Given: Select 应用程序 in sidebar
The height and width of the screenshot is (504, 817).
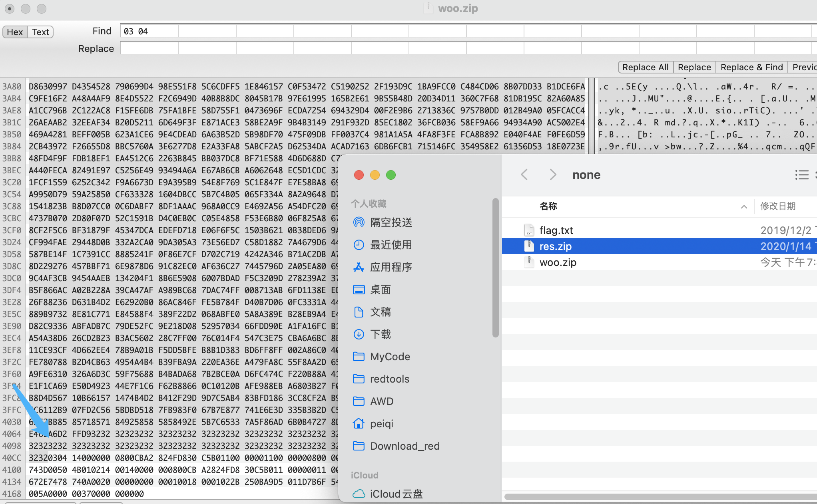Looking at the screenshot, I should point(391,267).
